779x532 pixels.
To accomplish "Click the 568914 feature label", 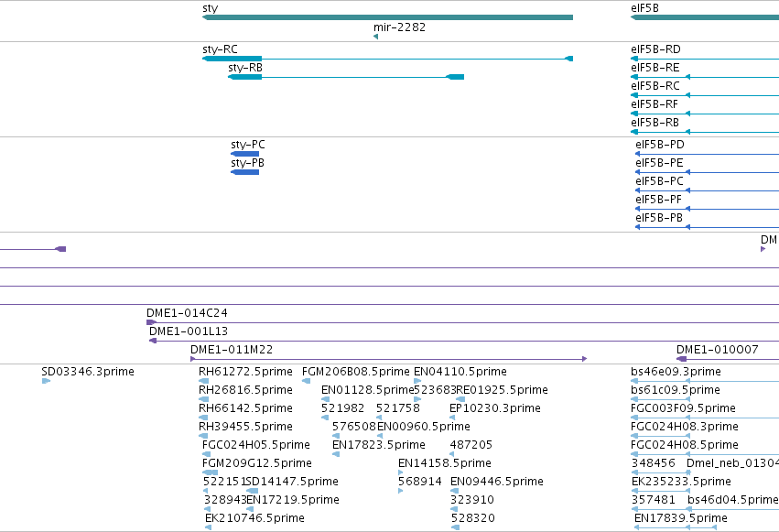I will coord(420,482).
